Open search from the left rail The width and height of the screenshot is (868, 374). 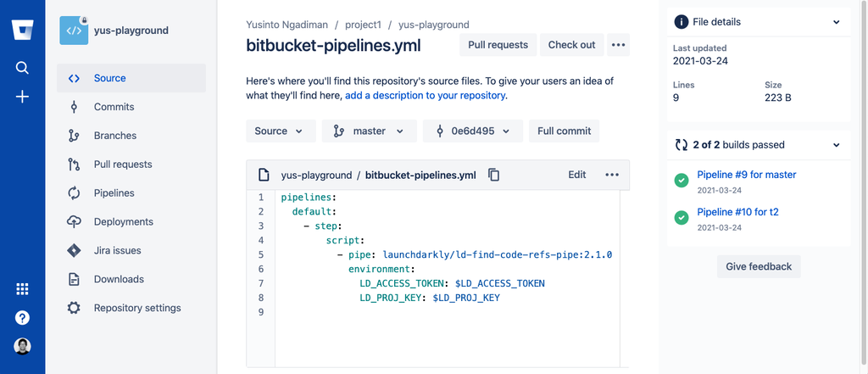22,68
